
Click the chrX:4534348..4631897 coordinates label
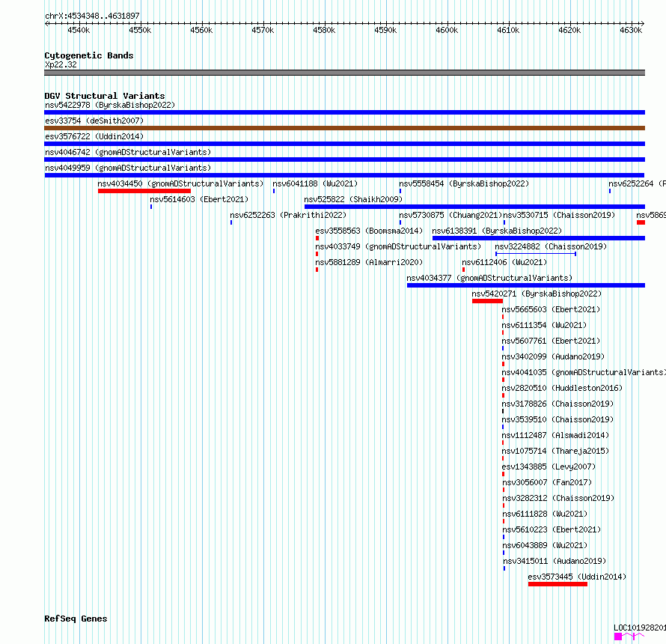92,16
